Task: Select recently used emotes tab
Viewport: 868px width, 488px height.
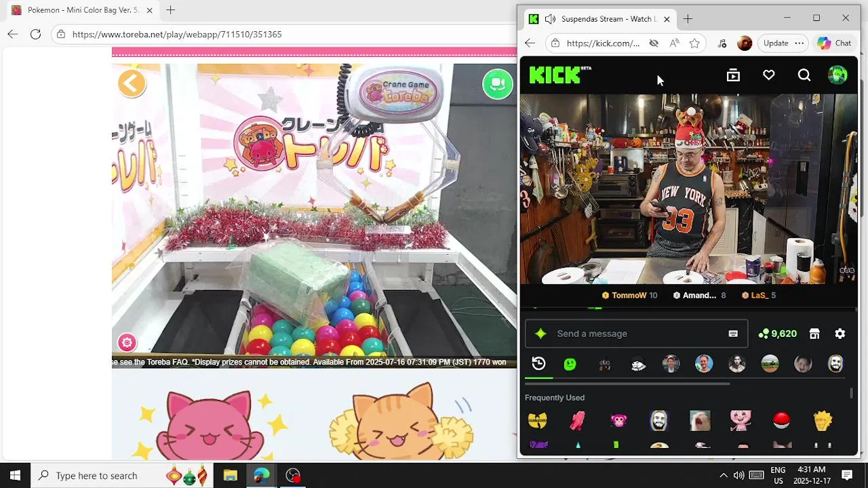Action: coord(538,364)
